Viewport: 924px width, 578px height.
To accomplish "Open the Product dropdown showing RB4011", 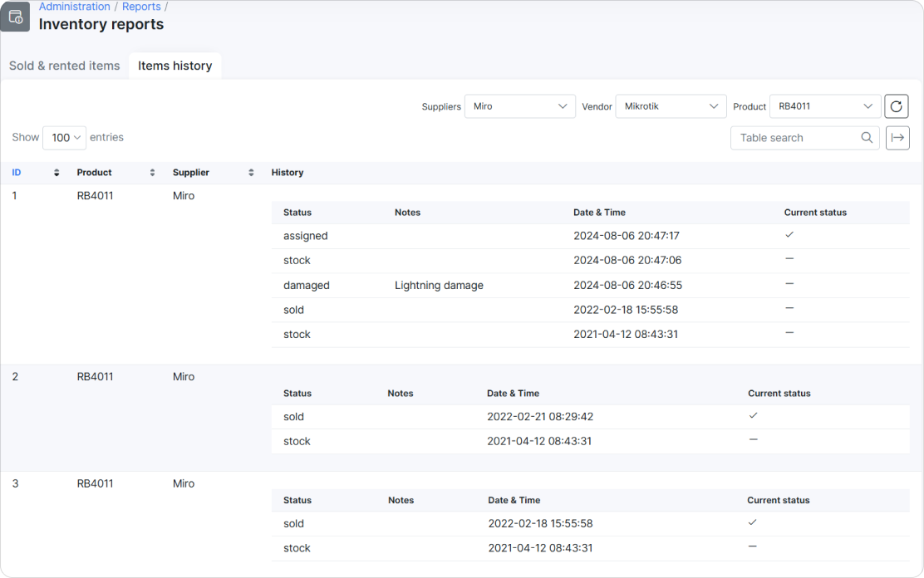I will tap(825, 106).
